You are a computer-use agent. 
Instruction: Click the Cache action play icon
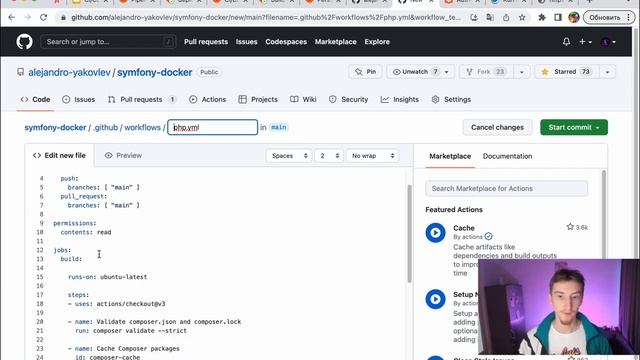coord(436,233)
